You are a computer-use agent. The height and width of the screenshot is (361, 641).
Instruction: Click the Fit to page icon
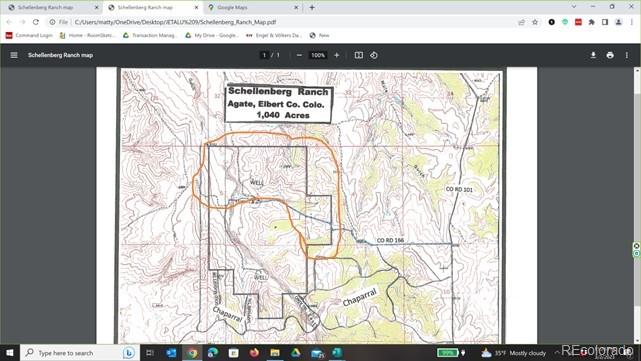tap(359, 55)
